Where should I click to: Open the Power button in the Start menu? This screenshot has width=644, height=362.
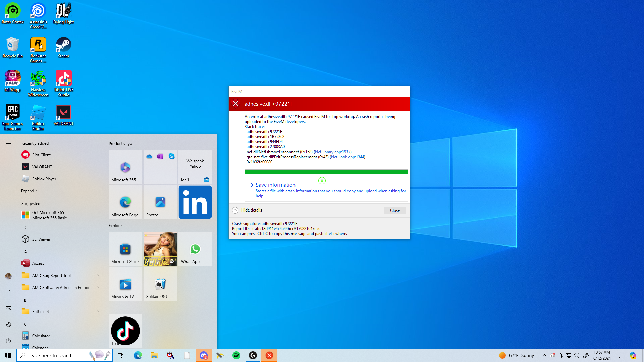pos(8,341)
